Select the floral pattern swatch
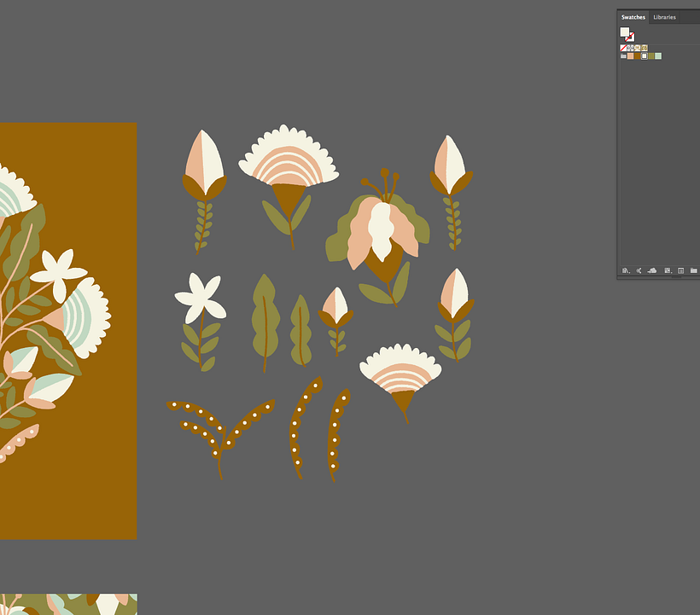 point(636,49)
